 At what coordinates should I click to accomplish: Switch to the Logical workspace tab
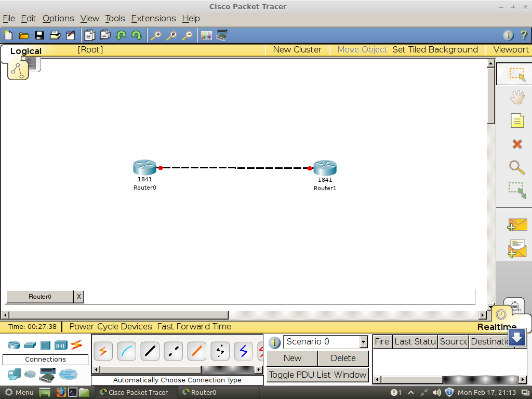click(x=26, y=51)
